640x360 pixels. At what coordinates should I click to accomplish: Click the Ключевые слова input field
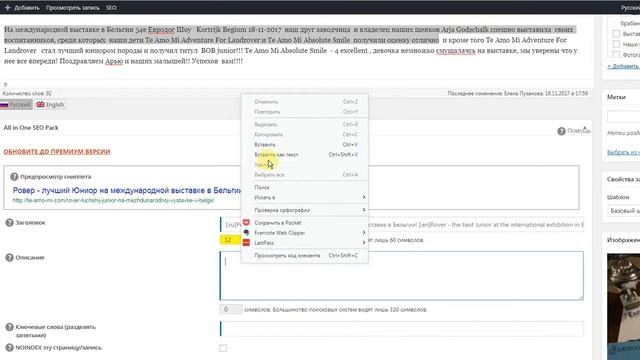(402, 329)
